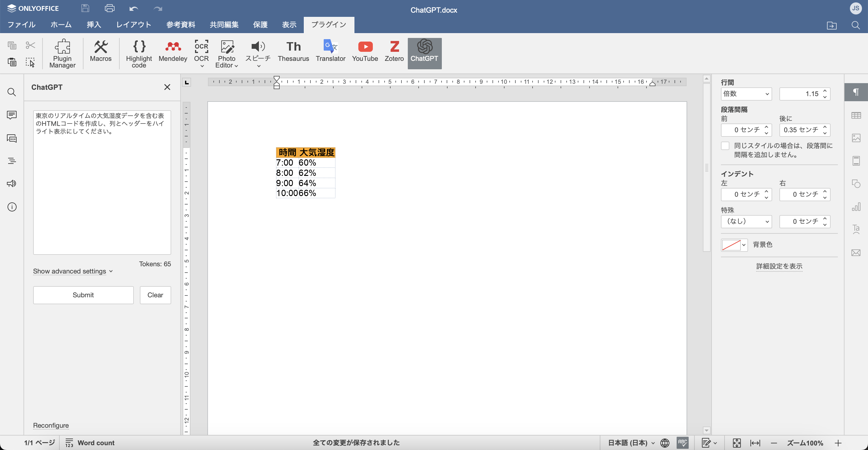Open comments panel in left sidebar
Image resolution: width=868 pixels, height=450 pixels.
pyautogui.click(x=12, y=115)
